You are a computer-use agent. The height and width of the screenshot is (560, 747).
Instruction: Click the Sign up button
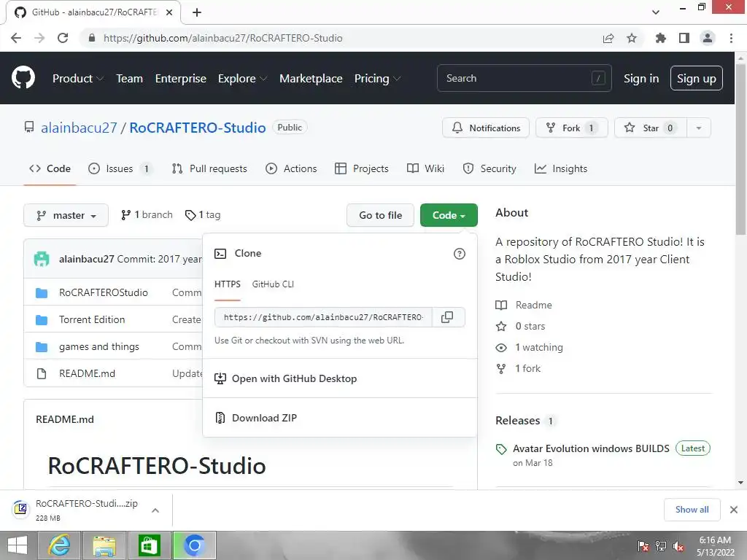(697, 79)
